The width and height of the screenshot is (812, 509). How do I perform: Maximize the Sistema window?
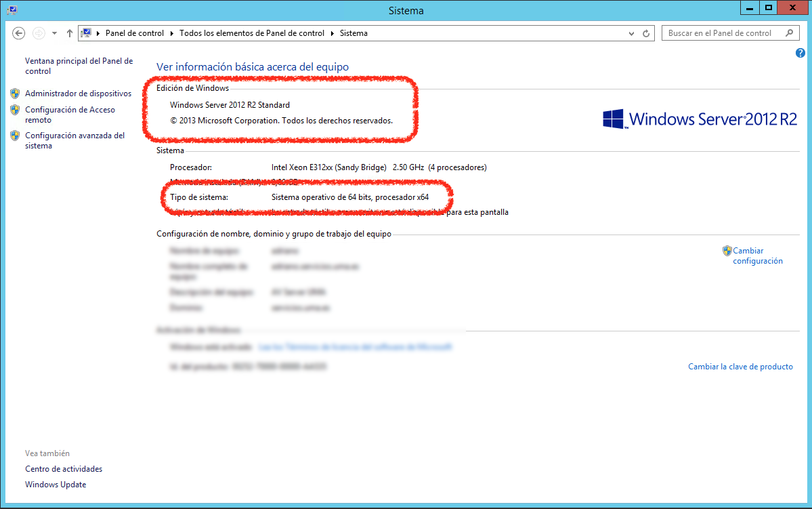coord(769,7)
